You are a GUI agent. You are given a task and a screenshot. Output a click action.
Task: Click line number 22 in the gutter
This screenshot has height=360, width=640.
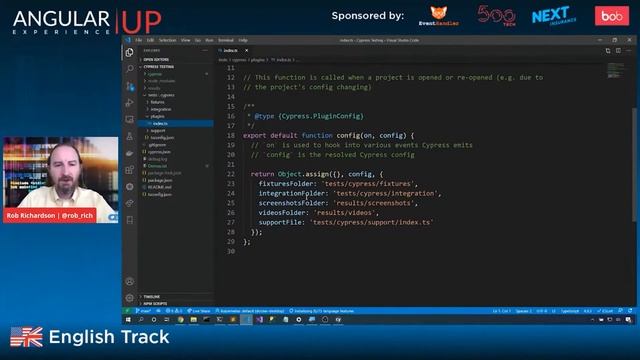tap(231, 174)
